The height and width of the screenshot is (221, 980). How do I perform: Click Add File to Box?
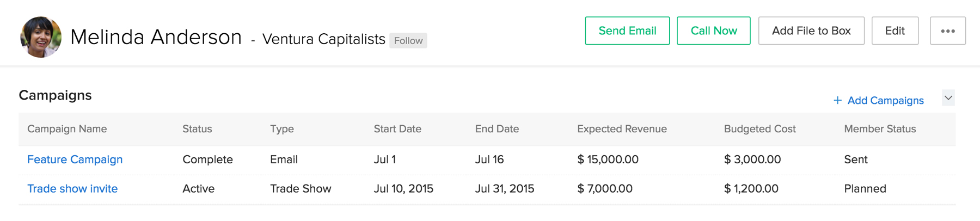pos(811,31)
